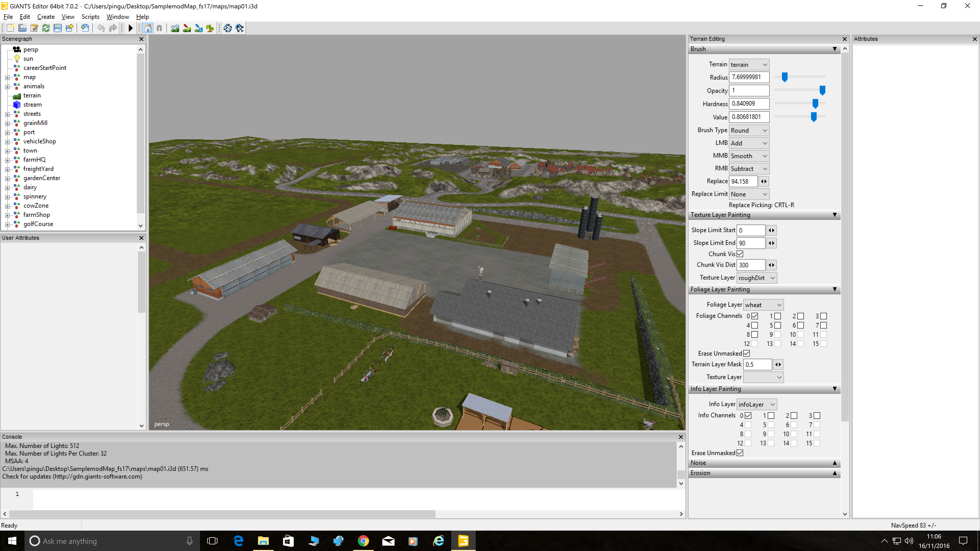Select the terrain node in Scenegraph

pyautogui.click(x=32, y=95)
